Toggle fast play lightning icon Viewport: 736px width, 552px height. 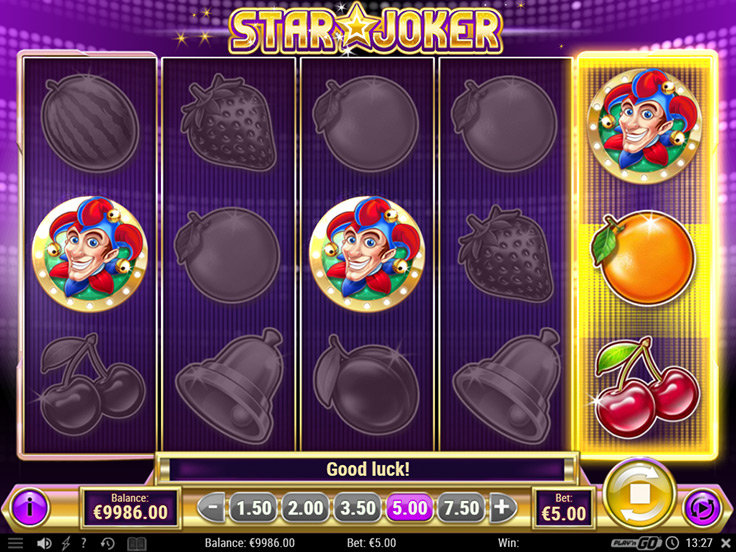click(x=66, y=543)
